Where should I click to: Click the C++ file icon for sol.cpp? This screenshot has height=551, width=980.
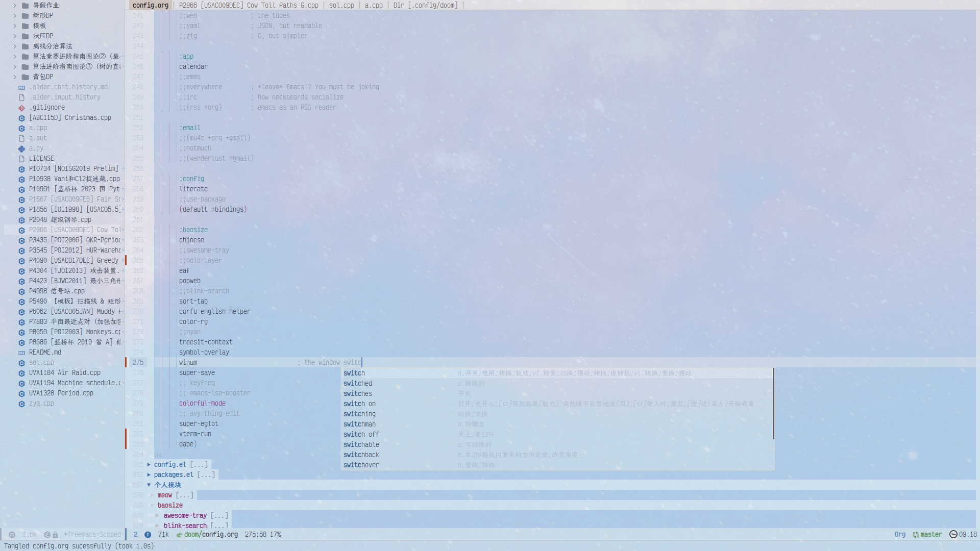pyautogui.click(x=21, y=363)
